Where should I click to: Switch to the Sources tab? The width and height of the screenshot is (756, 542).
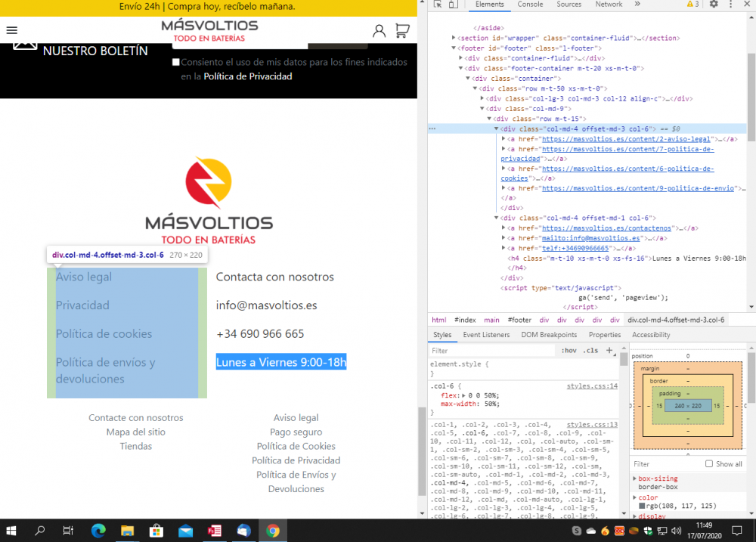click(569, 5)
